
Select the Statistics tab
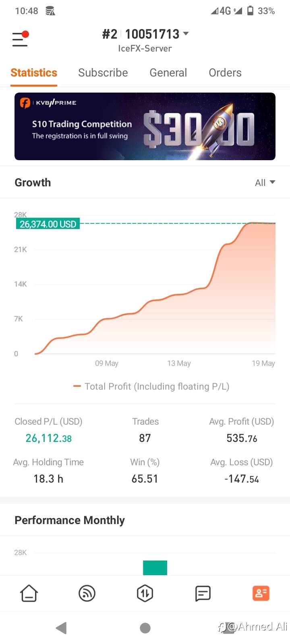34,73
